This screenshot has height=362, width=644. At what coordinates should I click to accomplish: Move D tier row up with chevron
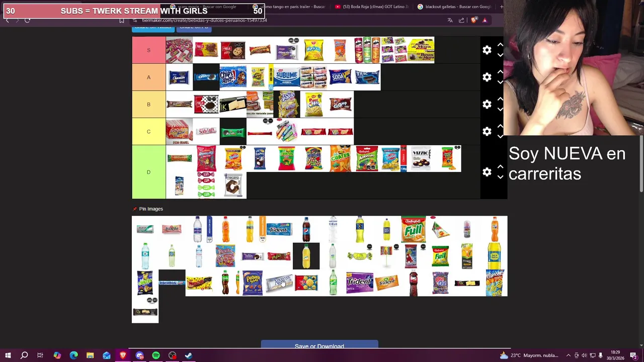coord(500,167)
